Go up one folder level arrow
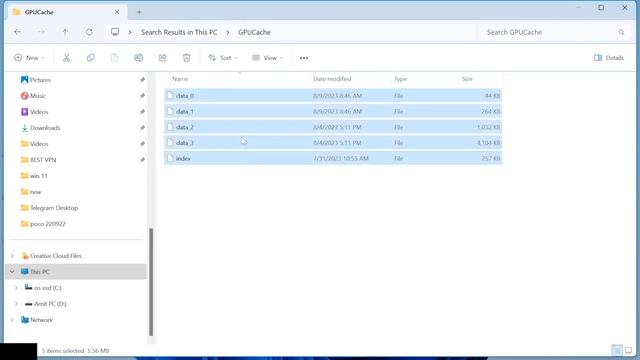 pos(65,32)
